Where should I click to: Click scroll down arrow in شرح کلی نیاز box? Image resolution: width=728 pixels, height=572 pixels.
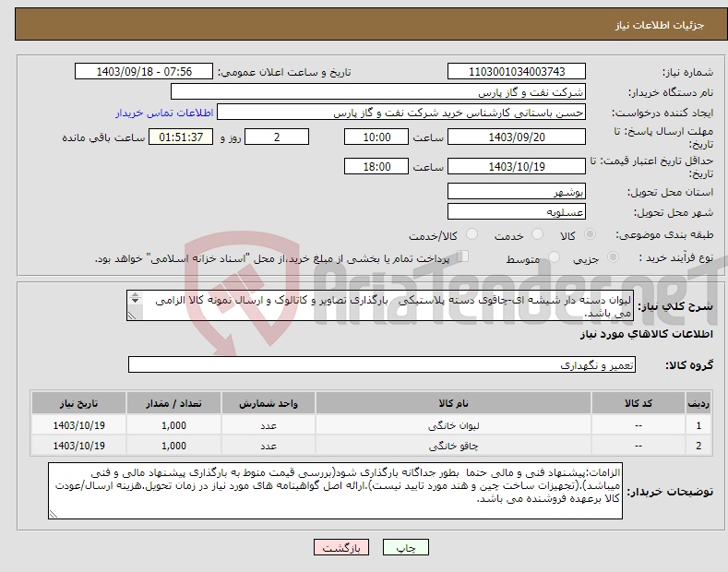click(x=135, y=301)
